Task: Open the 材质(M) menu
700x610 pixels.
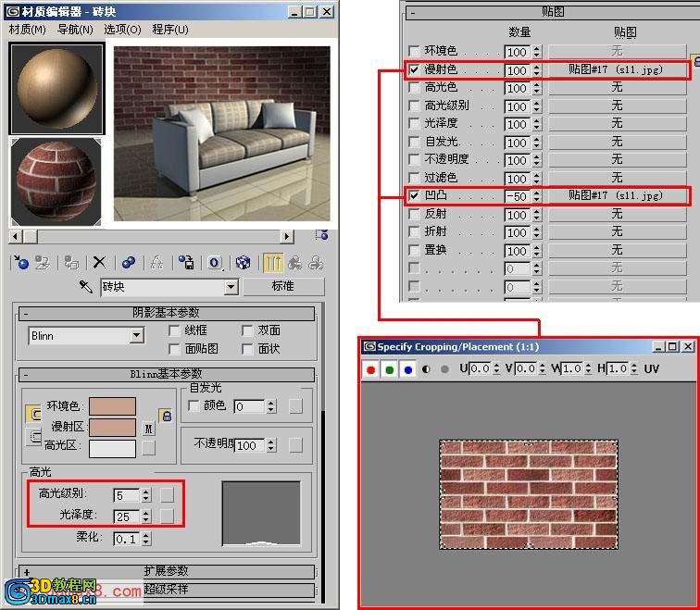Action: [x=28, y=30]
